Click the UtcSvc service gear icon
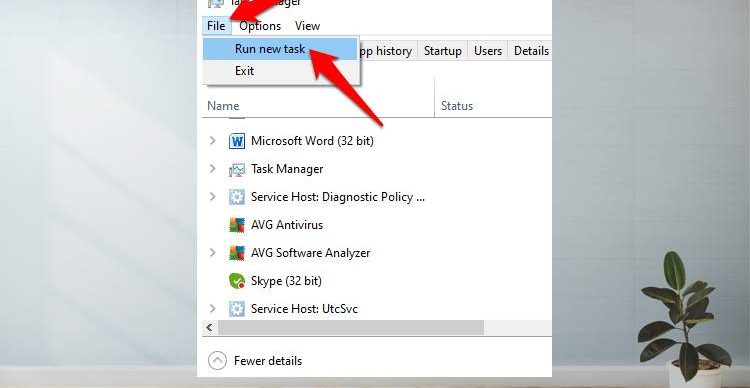This screenshot has width=750, height=388. [237, 309]
